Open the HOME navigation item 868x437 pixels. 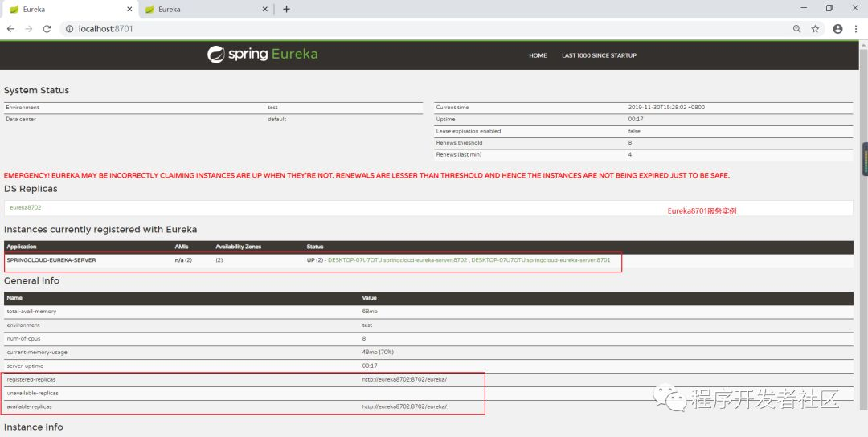point(538,55)
